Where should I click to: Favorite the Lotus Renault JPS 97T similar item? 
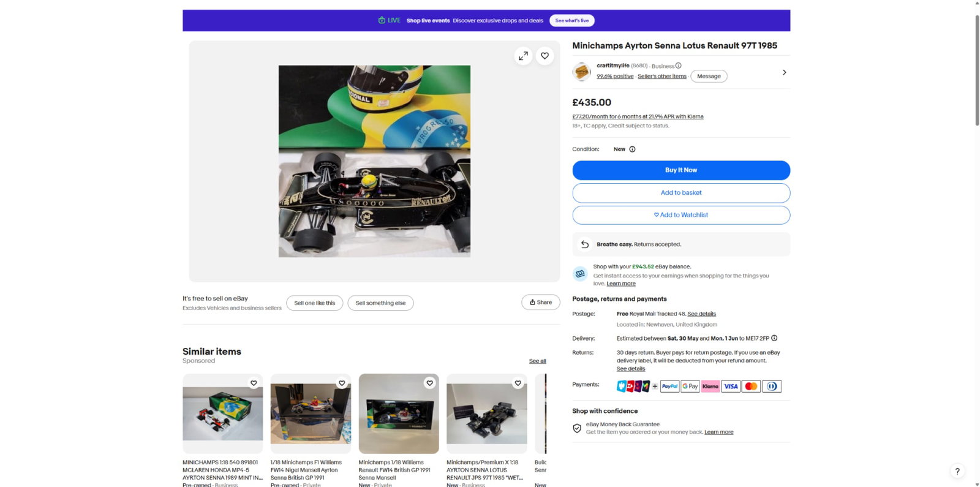518,383
